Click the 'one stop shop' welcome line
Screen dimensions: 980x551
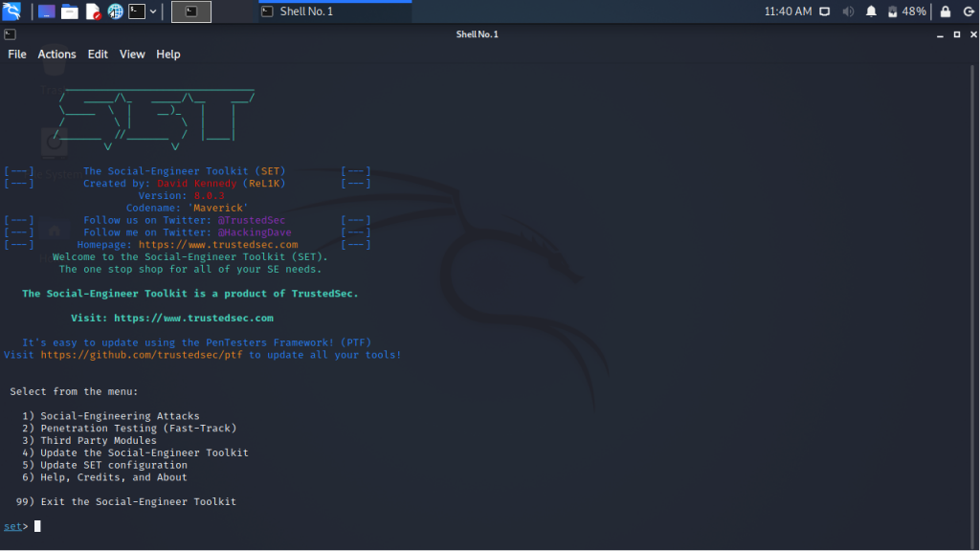tap(190, 269)
